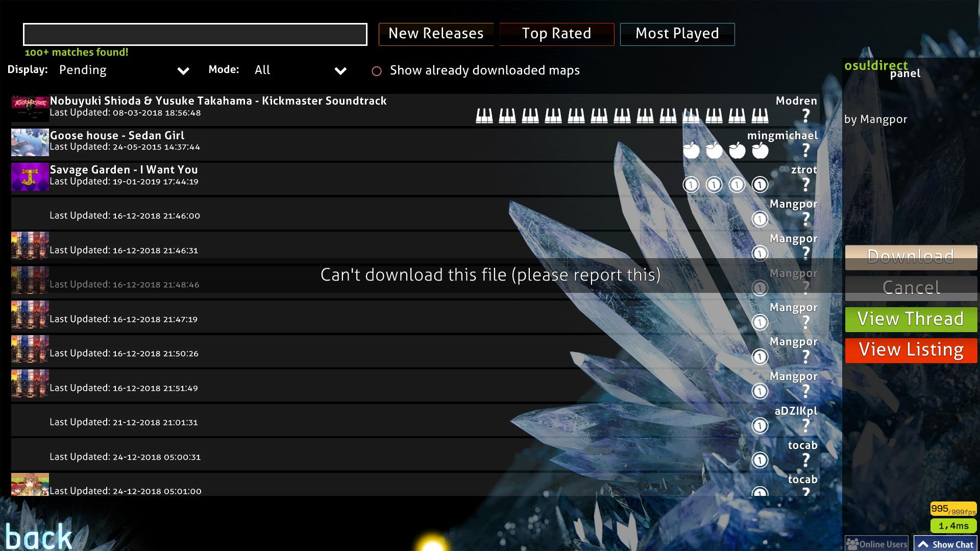980x551 pixels.
Task: Click the beatmap search input field
Action: click(x=194, y=35)
